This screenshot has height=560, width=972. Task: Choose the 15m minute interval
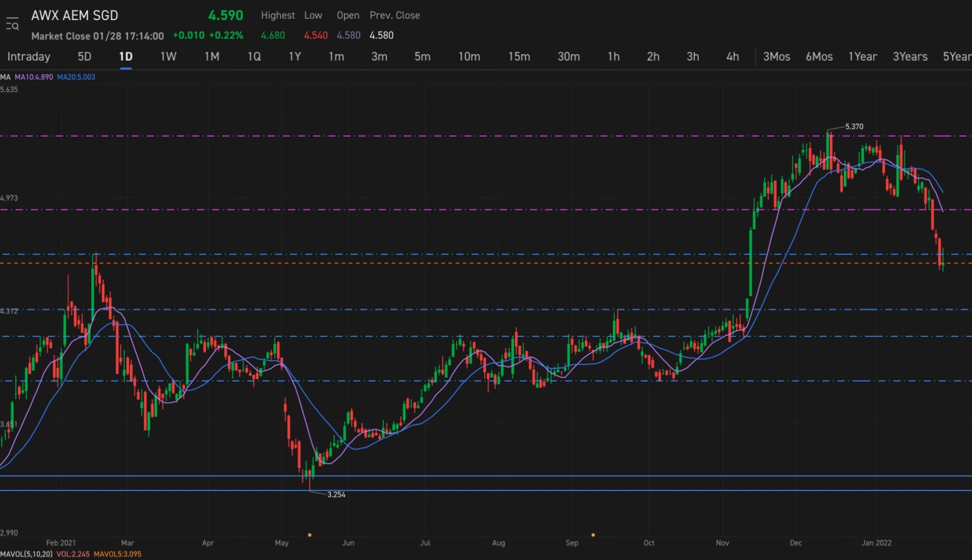click(x=519, y=56)
